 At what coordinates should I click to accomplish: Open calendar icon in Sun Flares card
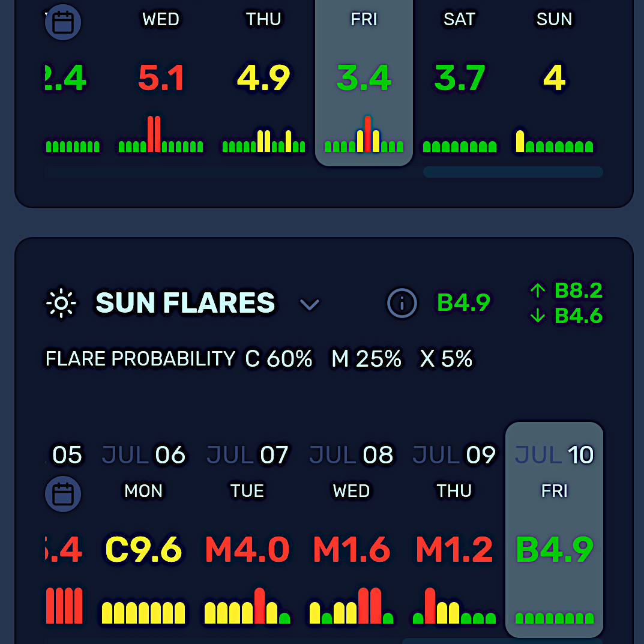[63, 494]
